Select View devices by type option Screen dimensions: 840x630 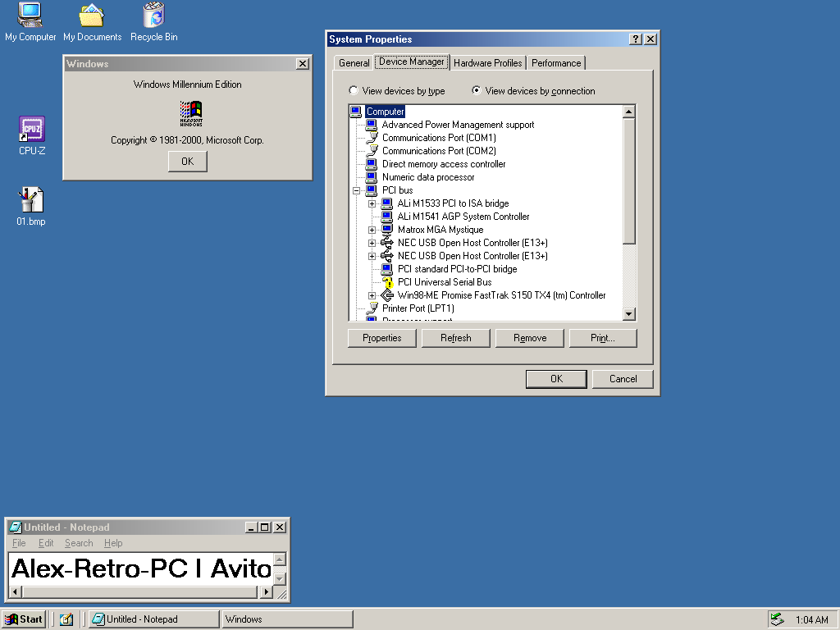pos(354,91)
